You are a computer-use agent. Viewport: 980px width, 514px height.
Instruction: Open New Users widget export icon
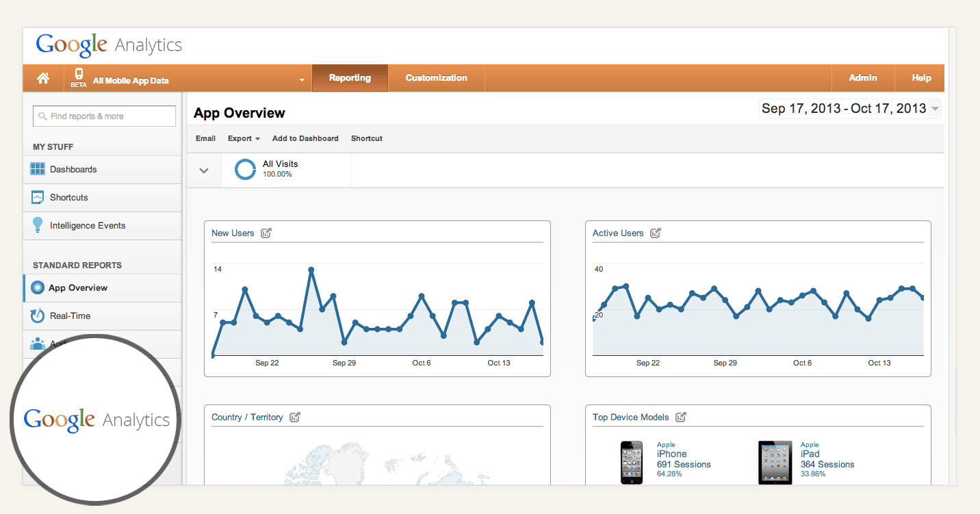pyautogui.click(x=266, y=233)
